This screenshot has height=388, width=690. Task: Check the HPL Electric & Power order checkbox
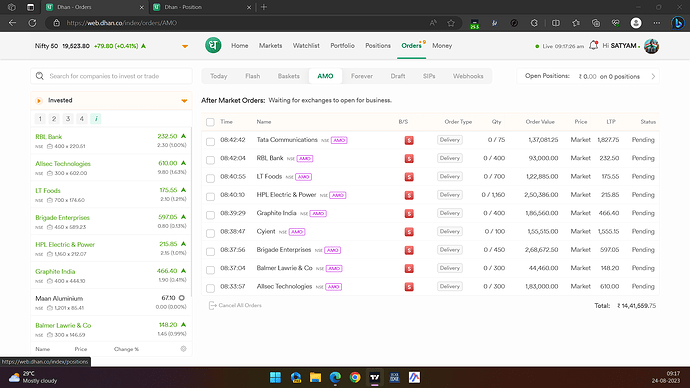point(210,197)
